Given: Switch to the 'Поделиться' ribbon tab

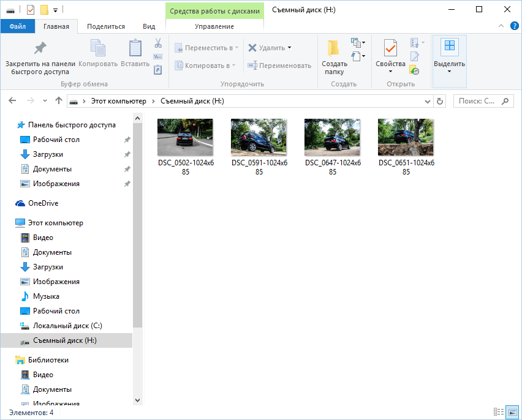Looking at the screenshot, I should click(106, 26).
